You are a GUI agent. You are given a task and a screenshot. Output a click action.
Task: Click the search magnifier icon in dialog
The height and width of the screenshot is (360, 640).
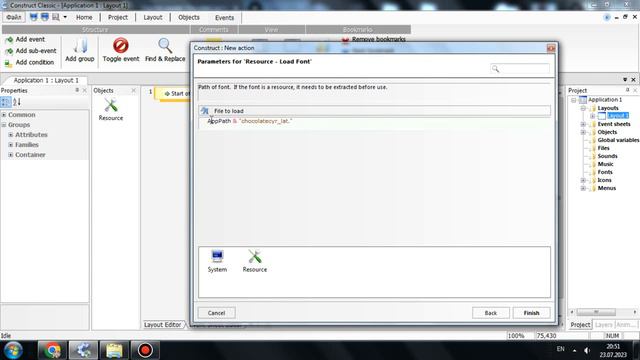pos(495,69)
